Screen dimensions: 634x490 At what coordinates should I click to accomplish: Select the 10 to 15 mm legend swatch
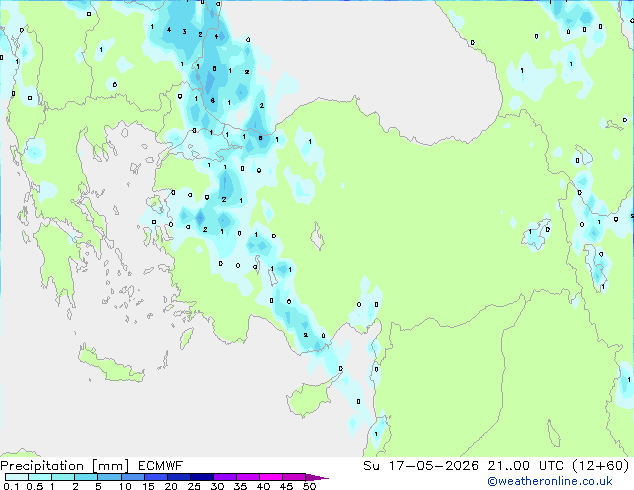tap(133, 477)
